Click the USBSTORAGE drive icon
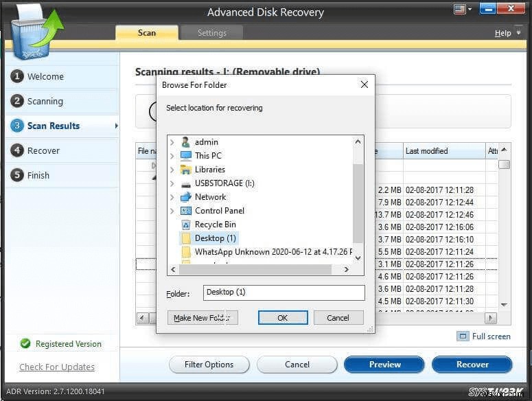The width and height of the screenshot is (532, 401). pyautogui.click(x=185, y=184)
